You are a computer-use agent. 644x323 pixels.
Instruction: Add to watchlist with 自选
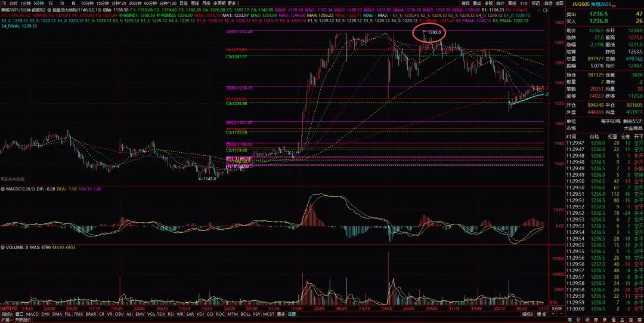pyautogui.click(x=547, y=4)
